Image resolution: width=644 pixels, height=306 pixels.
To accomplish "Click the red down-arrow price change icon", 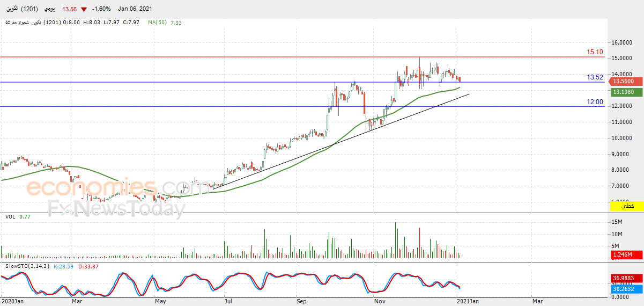I will pos(84,9).
